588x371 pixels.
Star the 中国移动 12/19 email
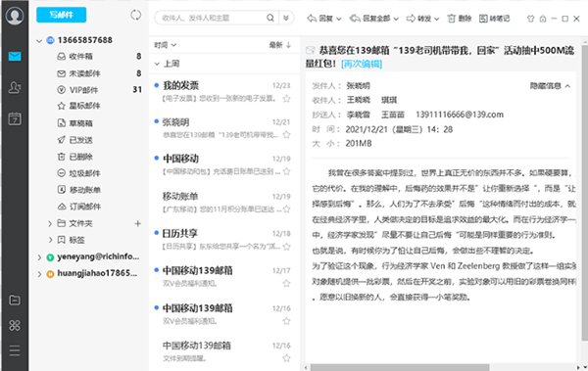(x=286, y=171)
